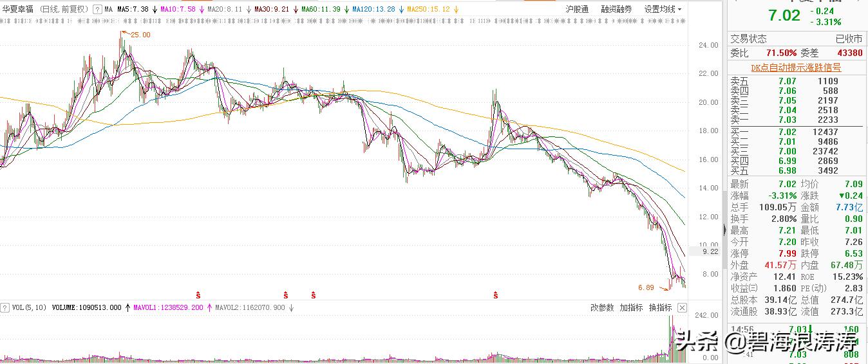The width and height of the screenshot is (868, 364).
Task: Click the 交易状态 已收市 status
Action: tap(796, 39)
